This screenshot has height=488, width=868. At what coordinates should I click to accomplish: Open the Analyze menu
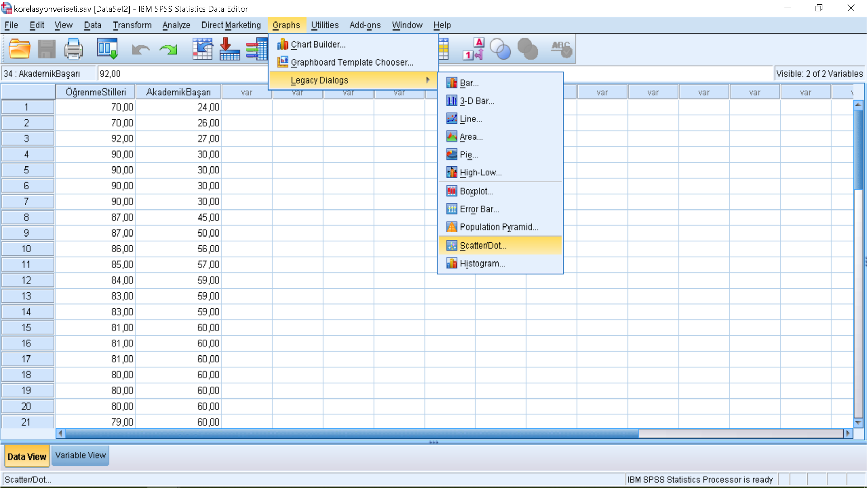click(176, 25)
